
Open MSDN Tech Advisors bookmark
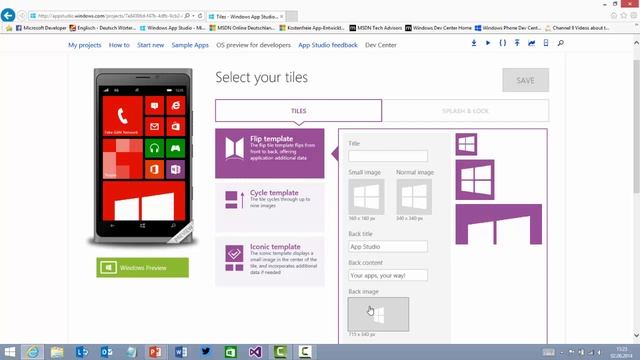click(x=376, y=28)
